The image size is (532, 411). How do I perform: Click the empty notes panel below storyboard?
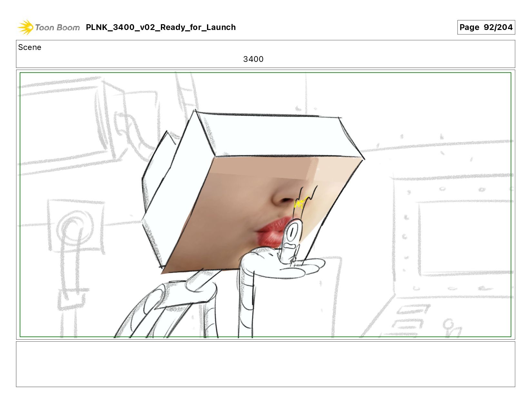265,364
